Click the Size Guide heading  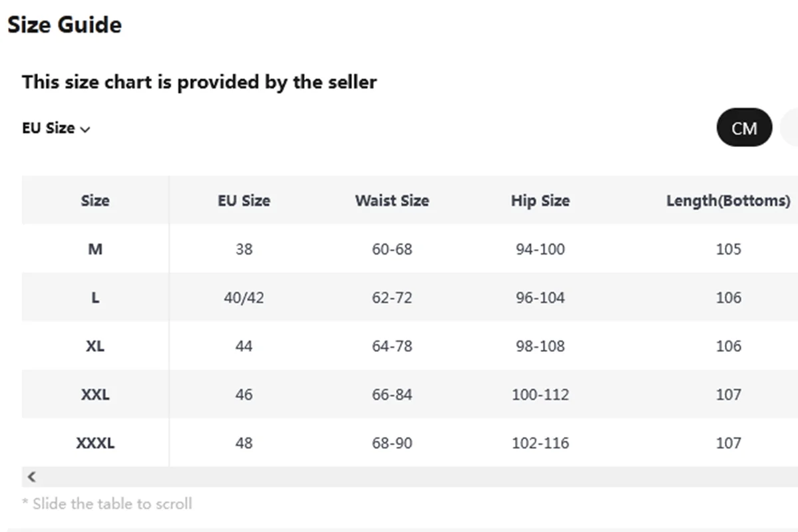65,25
